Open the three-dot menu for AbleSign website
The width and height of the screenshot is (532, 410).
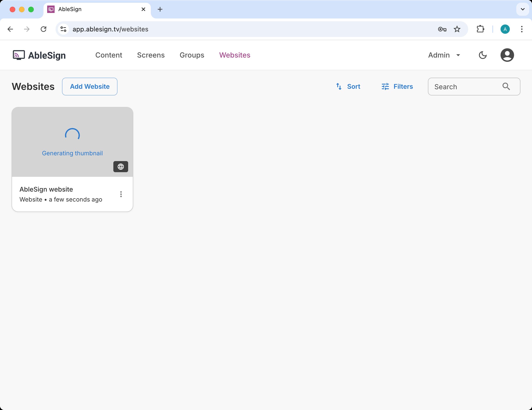tap(121, 194)
